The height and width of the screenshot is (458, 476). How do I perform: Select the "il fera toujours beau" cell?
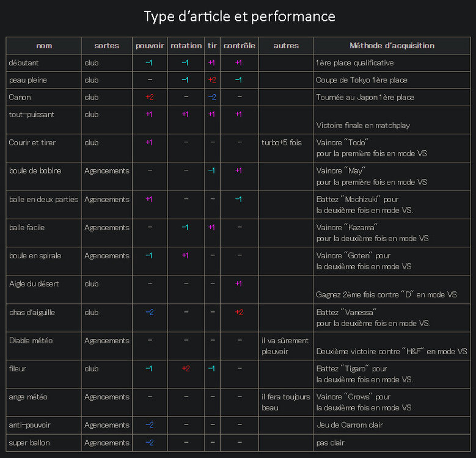[285, 402]
